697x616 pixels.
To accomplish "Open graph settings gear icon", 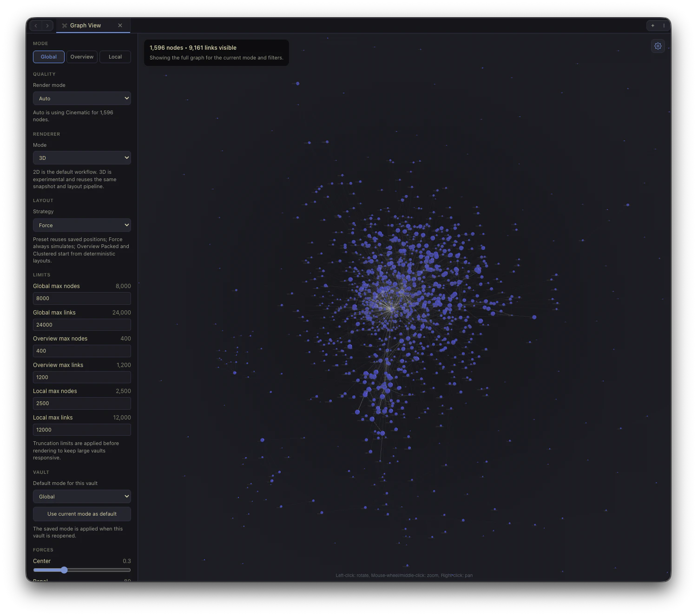I will tap(658, 46).
